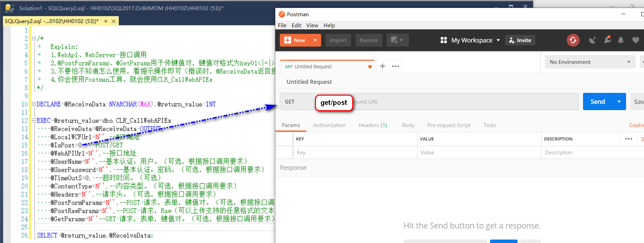Click the wrench settings icon
Screen dimensions: 644x243
607,40
